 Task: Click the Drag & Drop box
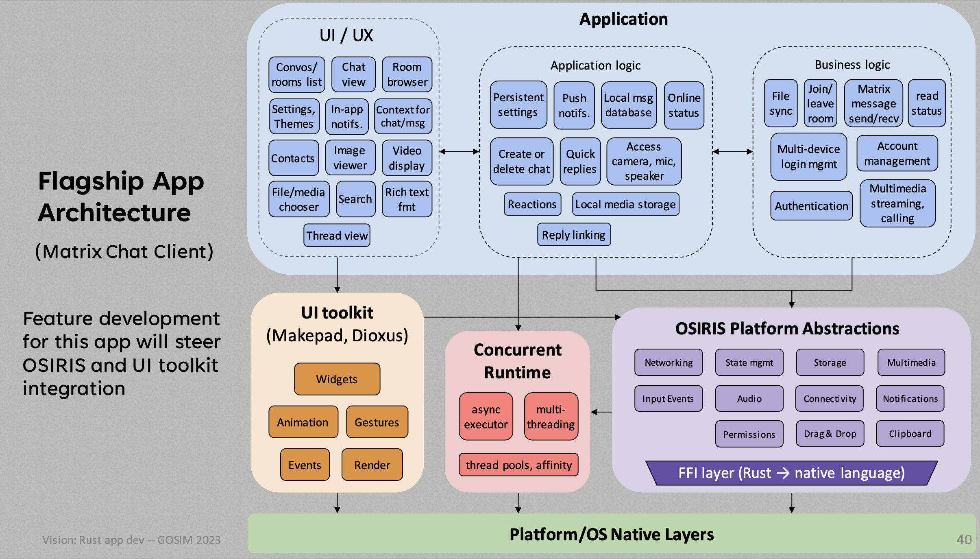tap(830, 434)
